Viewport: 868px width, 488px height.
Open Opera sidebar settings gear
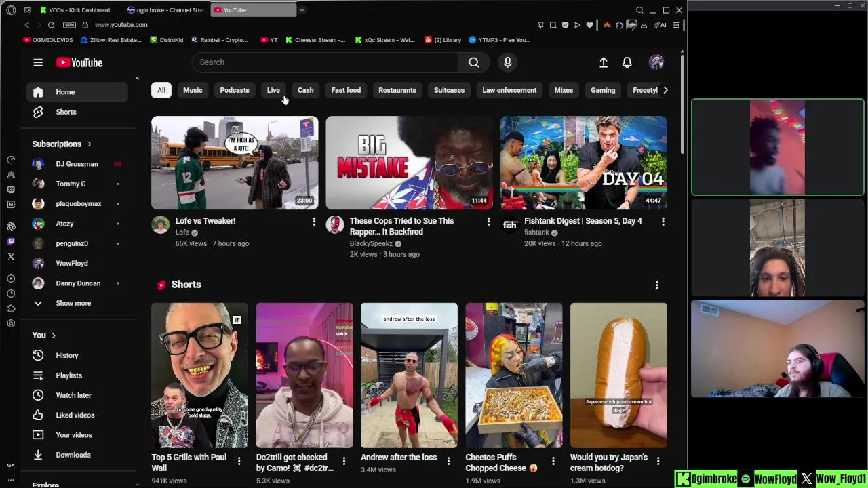[x=11, y=323]
